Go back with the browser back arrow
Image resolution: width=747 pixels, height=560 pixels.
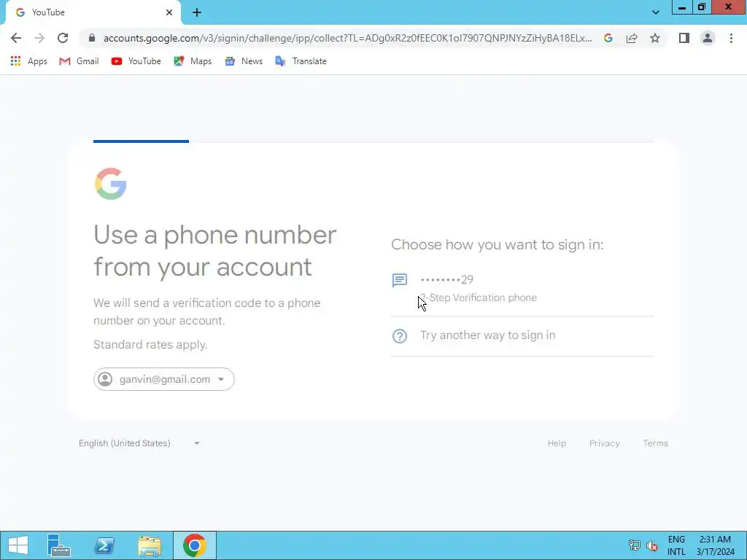16,38
